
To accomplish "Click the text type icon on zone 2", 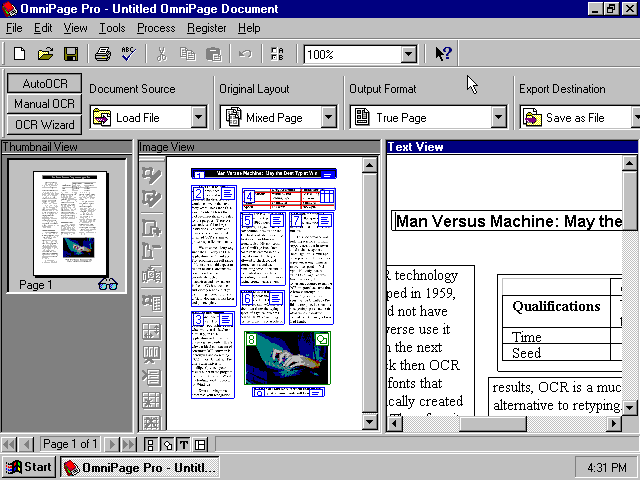I will [x=228, y=193].
